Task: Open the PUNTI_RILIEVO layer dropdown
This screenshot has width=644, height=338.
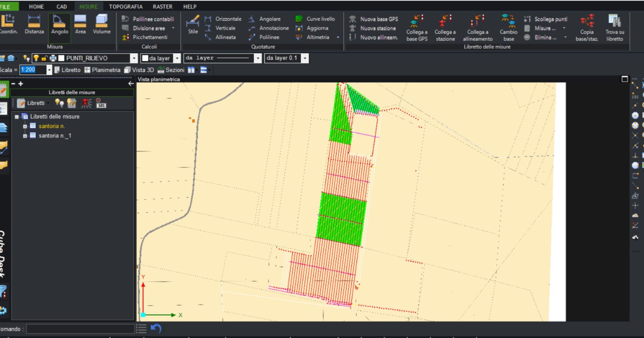Action: [134, 58]
